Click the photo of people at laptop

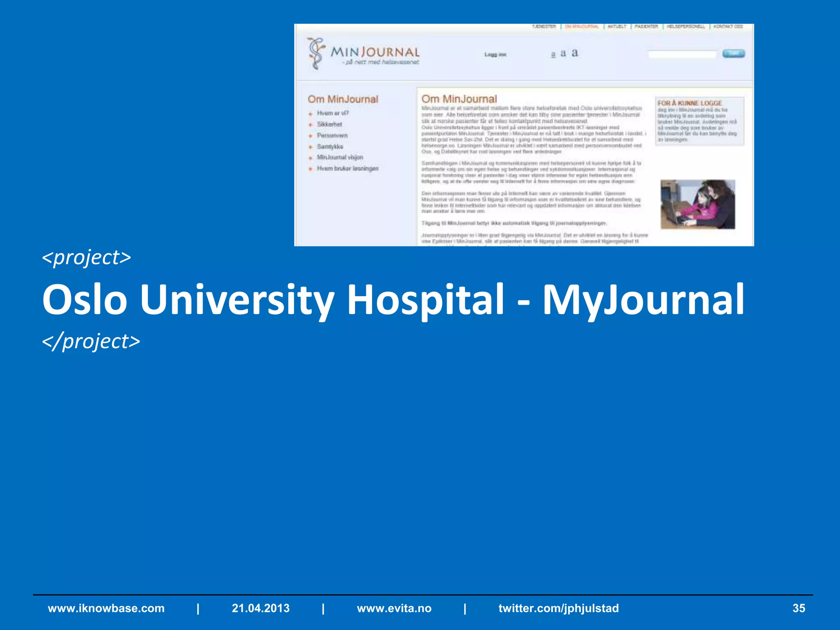698,204
